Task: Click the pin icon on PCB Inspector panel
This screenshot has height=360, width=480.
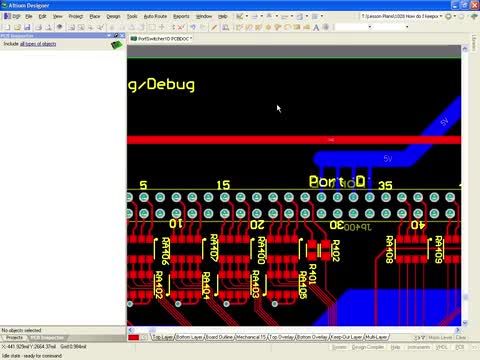Action: [x=116, y=35]
